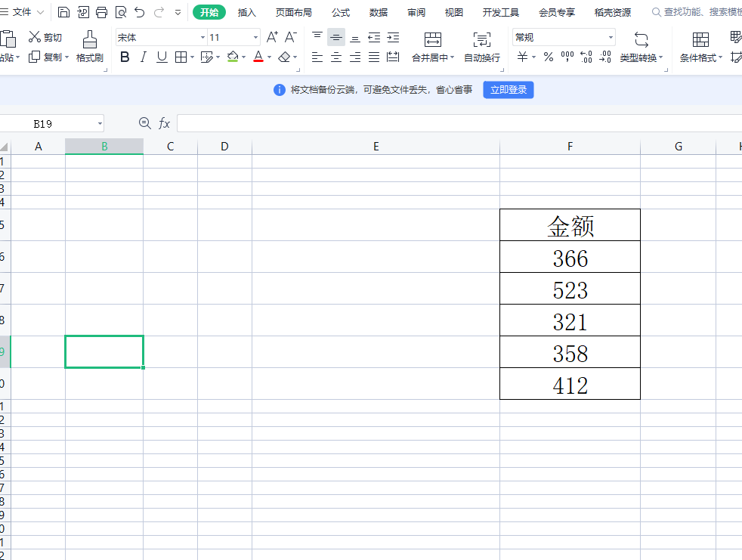Screen dimensions: 742x560
Task: Click Merge and Center (合并居中)
Action: (x=432, y=47)
